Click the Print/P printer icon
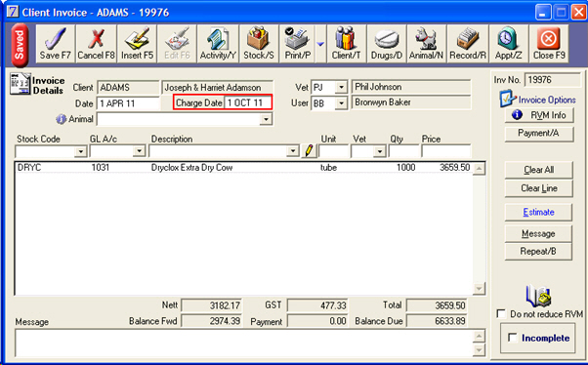Screen dimensions: 588x365 (x=297, y=44)
